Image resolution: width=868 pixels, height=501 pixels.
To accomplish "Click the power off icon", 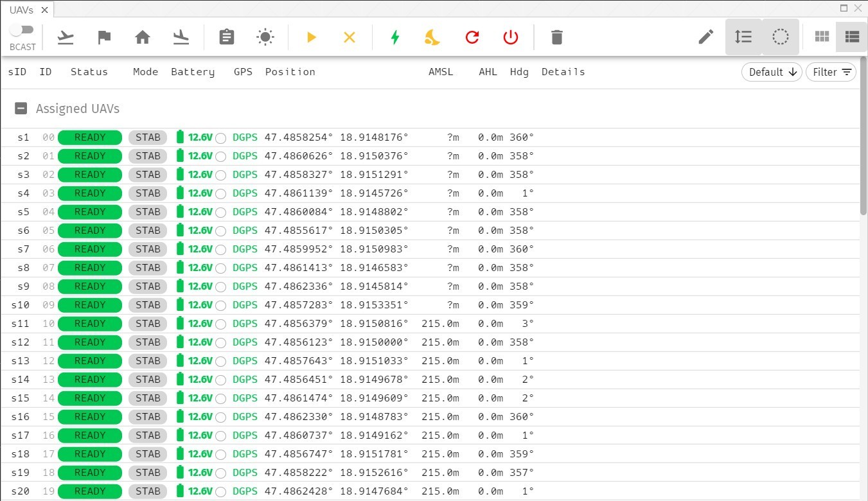I will pos(510,37).
